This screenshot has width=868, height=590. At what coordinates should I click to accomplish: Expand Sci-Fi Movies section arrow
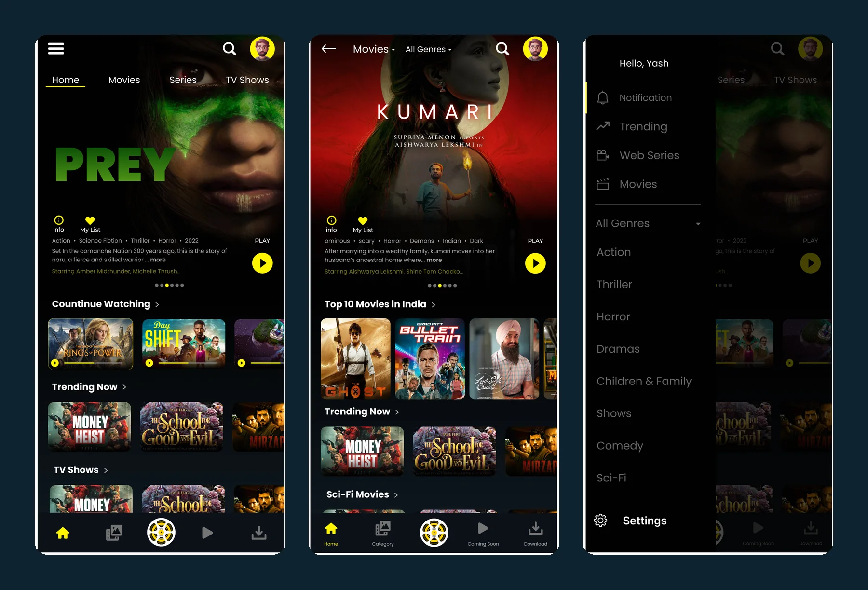396,495
